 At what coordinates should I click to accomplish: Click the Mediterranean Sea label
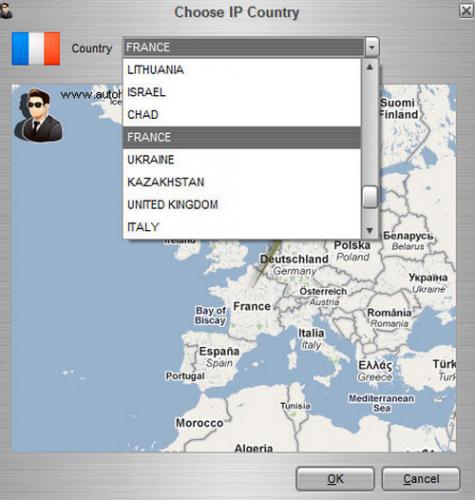tap(381, 403)
